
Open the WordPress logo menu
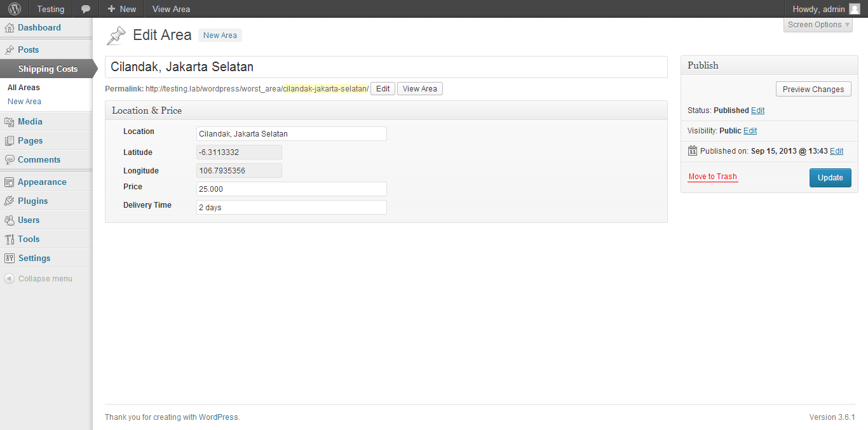pos(14,9)
